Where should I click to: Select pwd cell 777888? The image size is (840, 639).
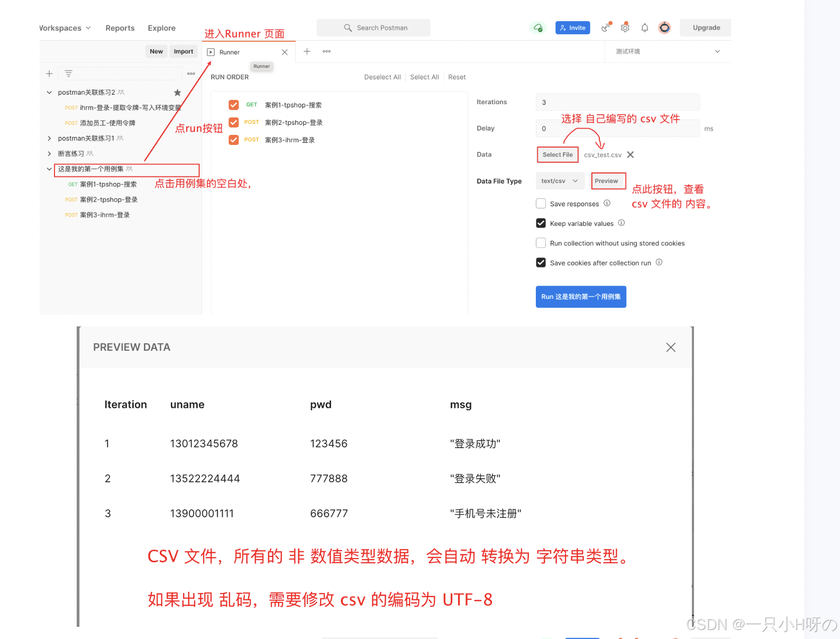[329, 479]
